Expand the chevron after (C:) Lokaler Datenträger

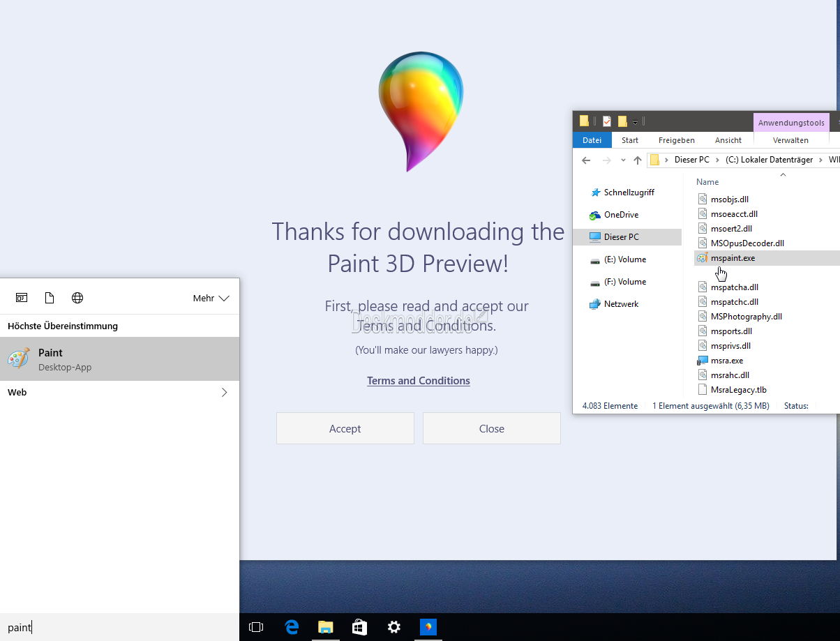pyautogui.click(x=821, y=160)
